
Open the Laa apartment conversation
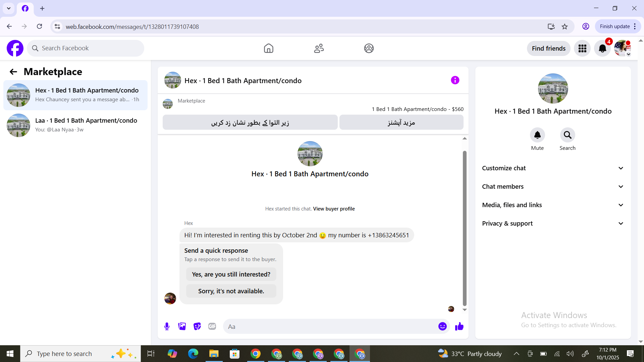coord(75,125)
